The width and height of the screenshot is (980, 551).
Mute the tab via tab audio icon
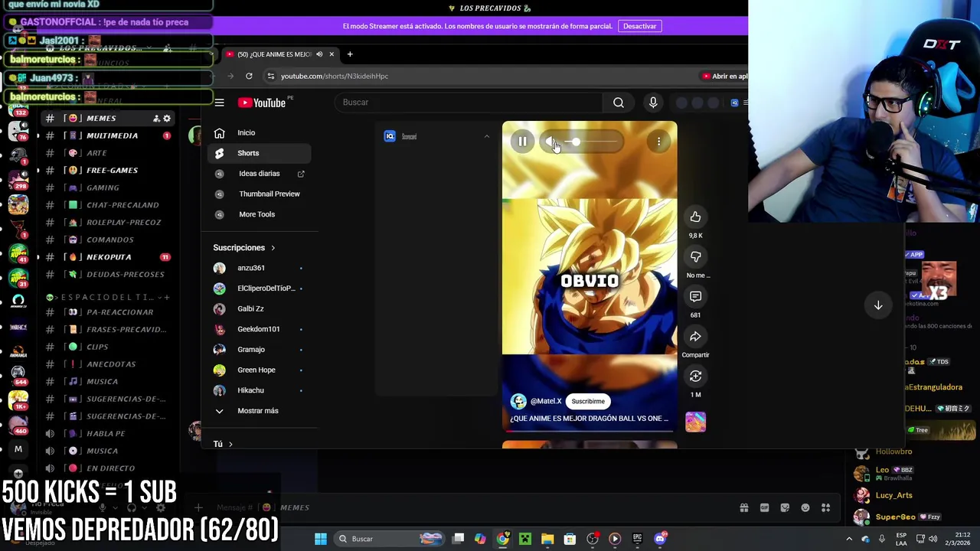pyautogui.click(x=319, y=54)
